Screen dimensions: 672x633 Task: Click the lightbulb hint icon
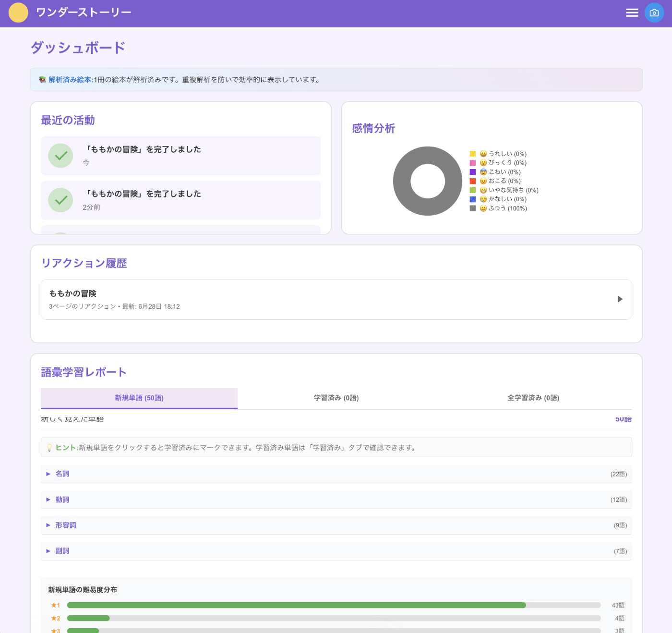click(x=49, y=448)
